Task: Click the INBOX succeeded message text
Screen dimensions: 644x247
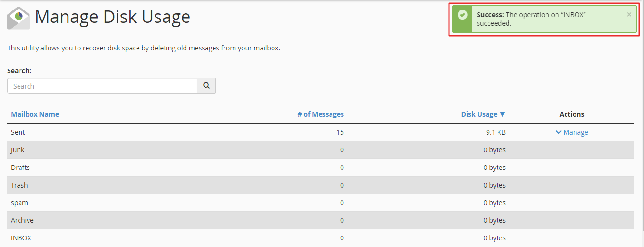Action: tap(531, 19)
